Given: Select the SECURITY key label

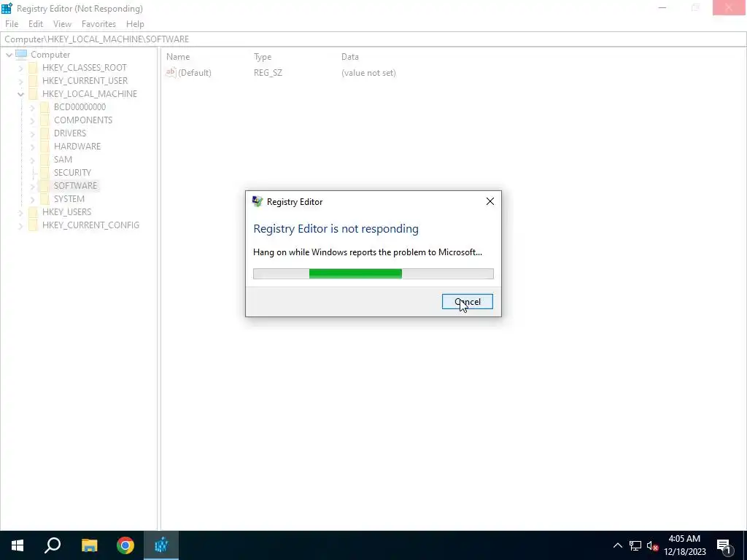Looking at the screenshot, I should click(72, 172).
